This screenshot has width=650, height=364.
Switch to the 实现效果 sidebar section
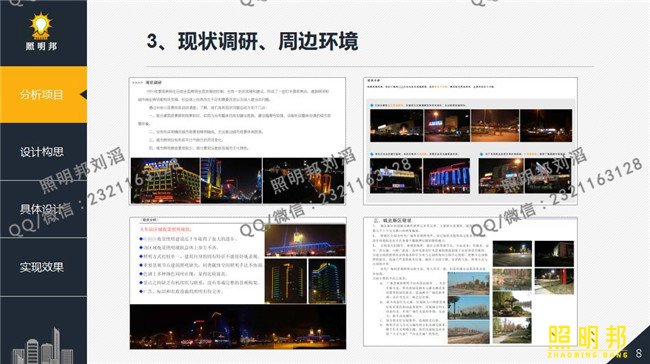pyautogui.click(x=42, y=267)
